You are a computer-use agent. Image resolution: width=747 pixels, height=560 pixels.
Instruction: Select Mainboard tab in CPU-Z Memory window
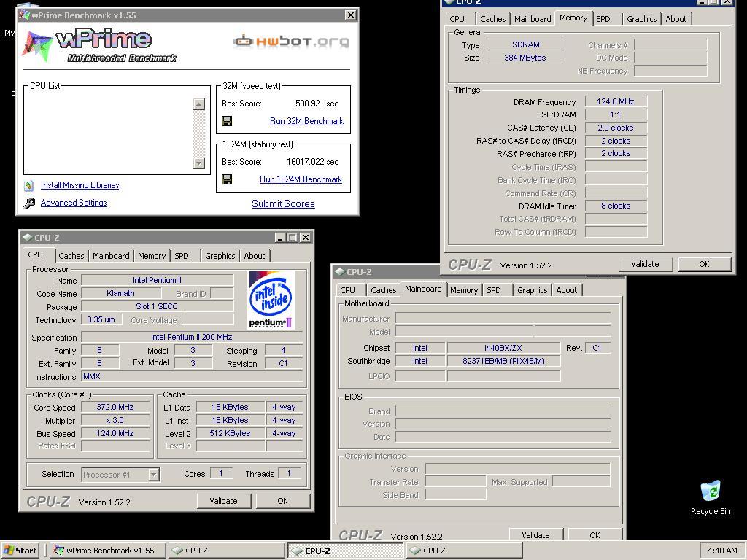533,19
